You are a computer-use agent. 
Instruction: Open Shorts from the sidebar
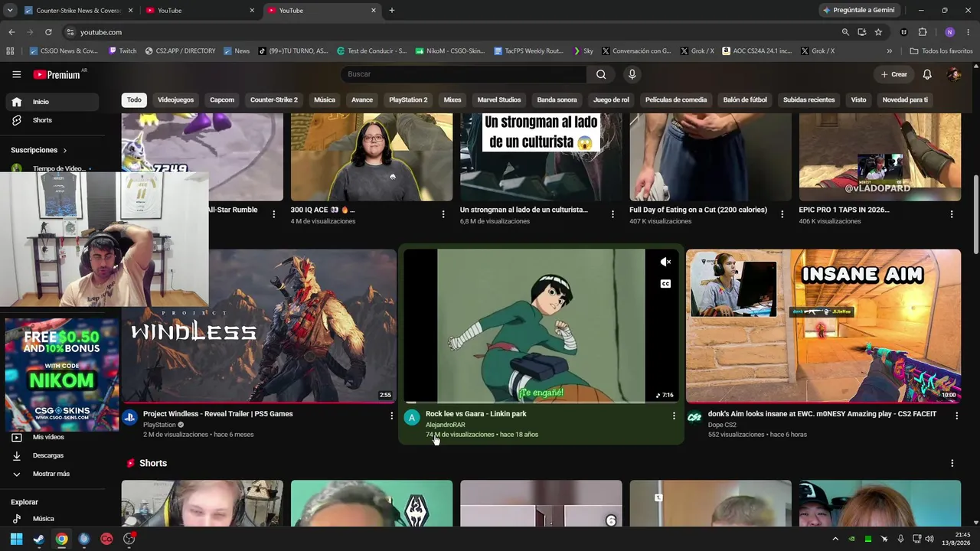coord(51,120)
